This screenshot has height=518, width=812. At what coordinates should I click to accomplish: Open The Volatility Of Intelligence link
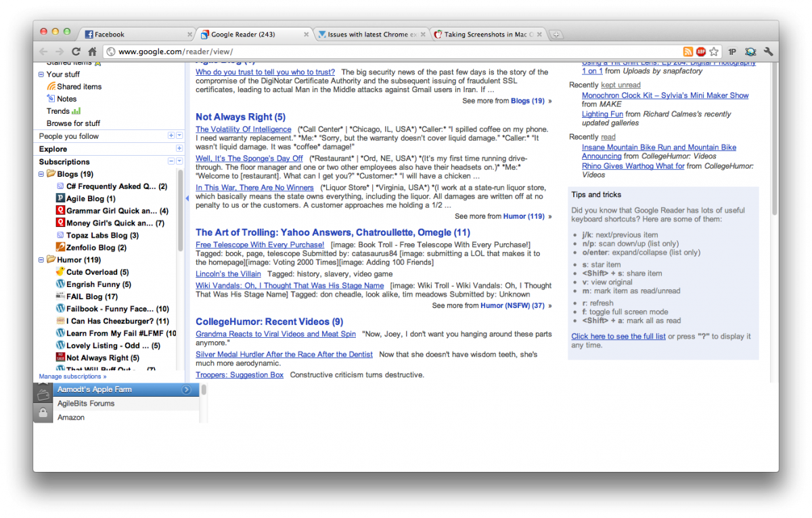point(244,129)
